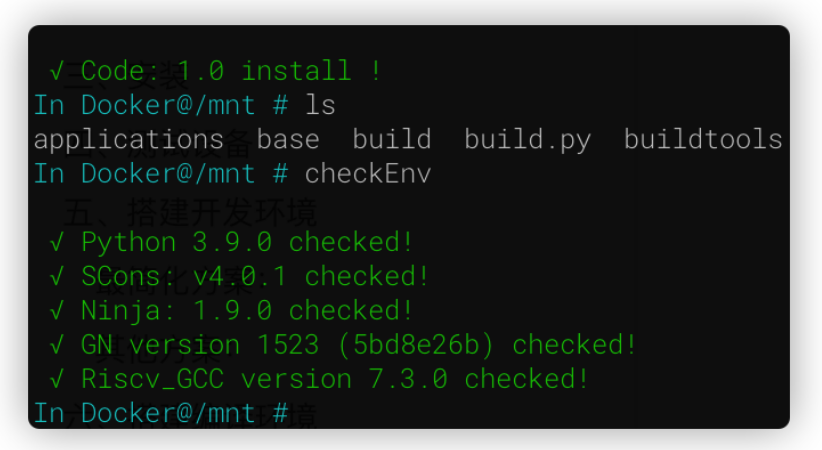This screenshot has width=822, height=450.
Task: Click the 'buildtools' directory entry
Action: [703, 140]
